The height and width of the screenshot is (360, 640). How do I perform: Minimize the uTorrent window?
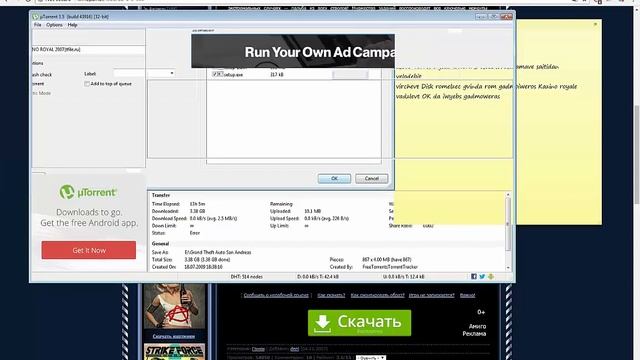[481, 17]
